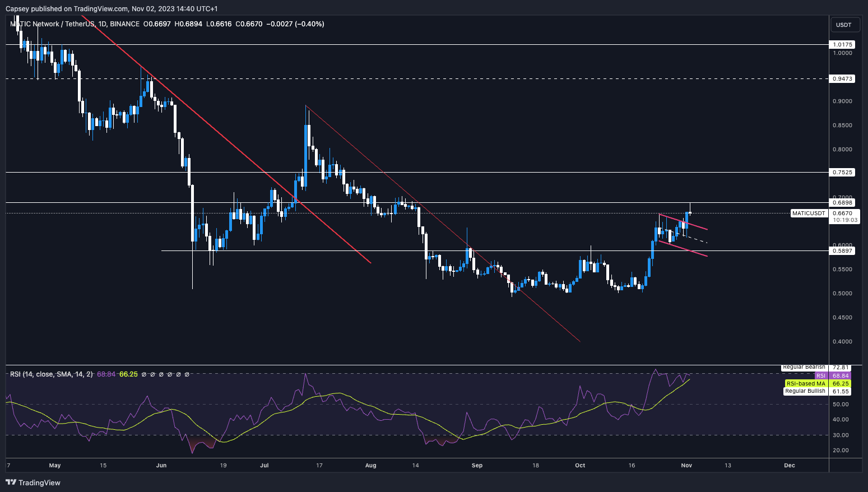
Task: Select the 0.5897 support price label
Action: [842, 251]
